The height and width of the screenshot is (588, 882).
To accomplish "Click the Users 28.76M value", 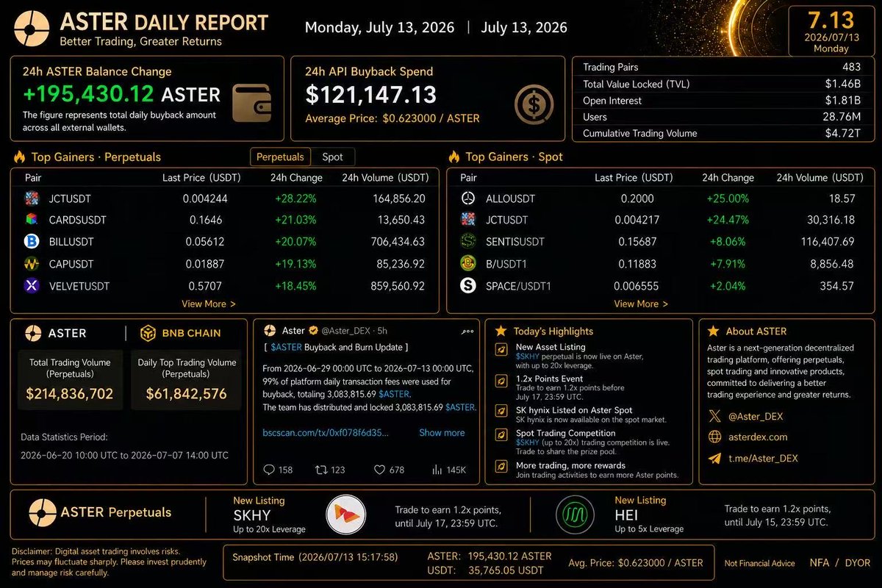I will 842,117.
